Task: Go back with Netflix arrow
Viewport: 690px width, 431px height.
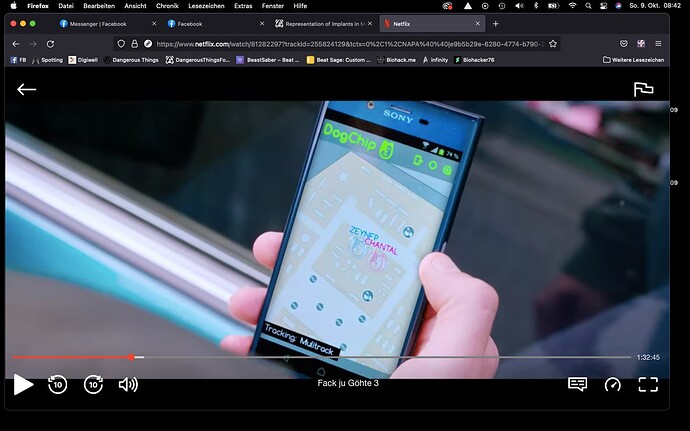Action: pyautogui.click(x=26, y=89)
